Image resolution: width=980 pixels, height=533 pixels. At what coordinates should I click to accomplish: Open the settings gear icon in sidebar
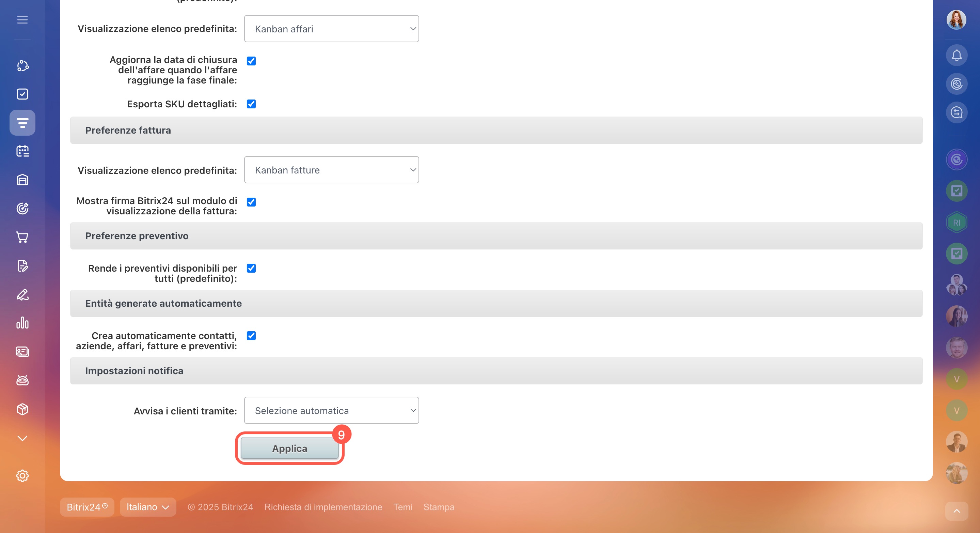coord(22,475)
